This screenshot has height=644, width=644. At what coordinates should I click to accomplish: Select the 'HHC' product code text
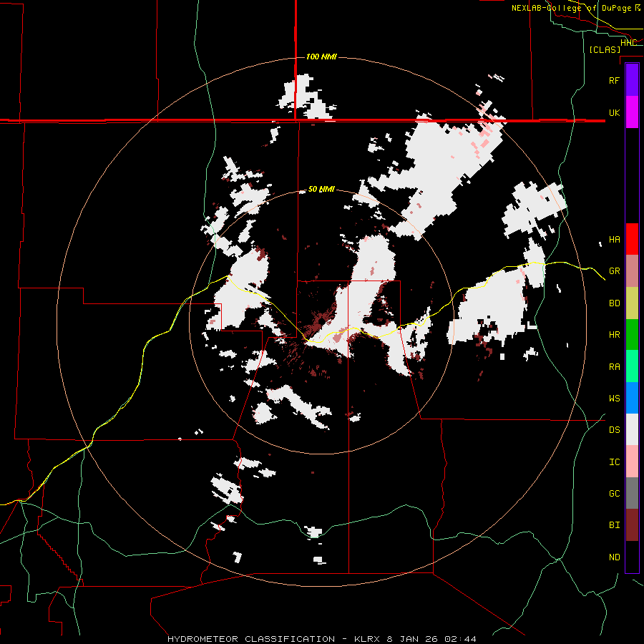pyautogui.click(x=628, y=43)
